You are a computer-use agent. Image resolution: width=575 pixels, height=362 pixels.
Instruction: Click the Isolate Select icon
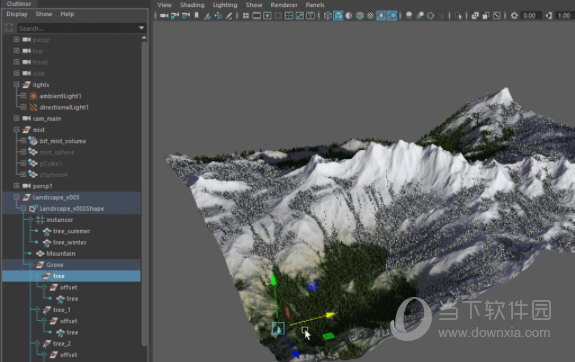pos(458,15)
